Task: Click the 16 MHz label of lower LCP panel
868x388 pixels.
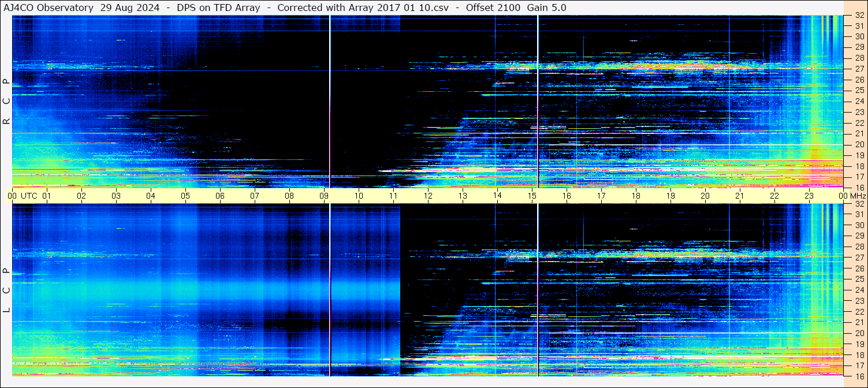Action: [859, 376]
